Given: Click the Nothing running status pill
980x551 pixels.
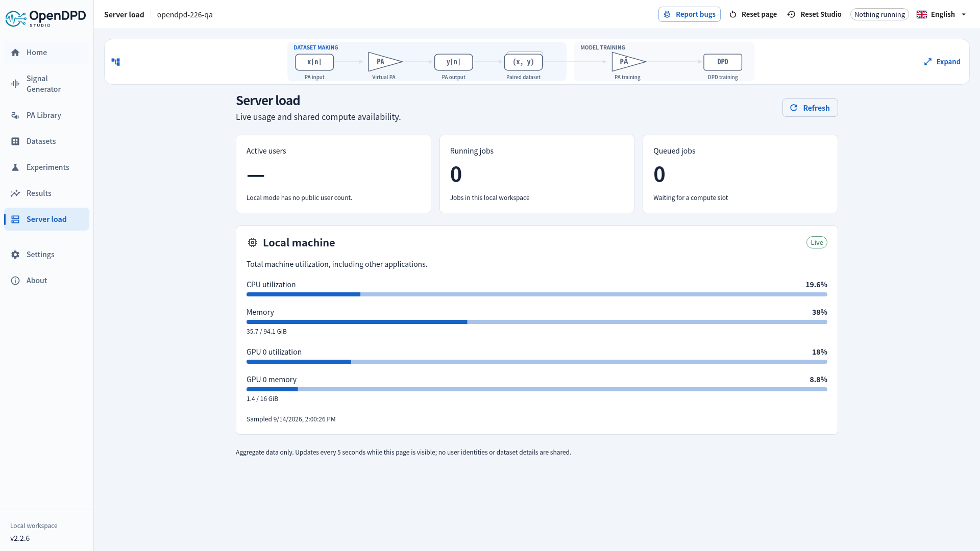Looking at the screenshot, I should pyautogui.click(x=879, y=14).
